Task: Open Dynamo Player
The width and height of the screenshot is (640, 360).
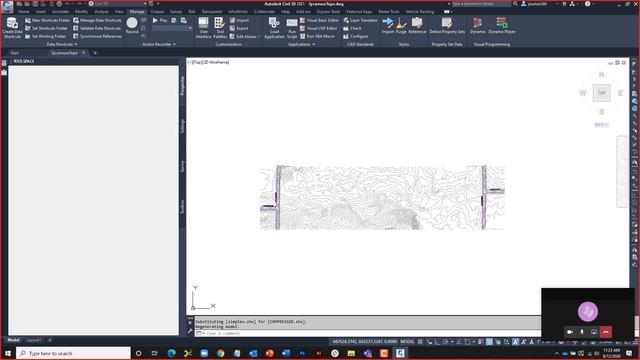Action: (x=502, y=25)
